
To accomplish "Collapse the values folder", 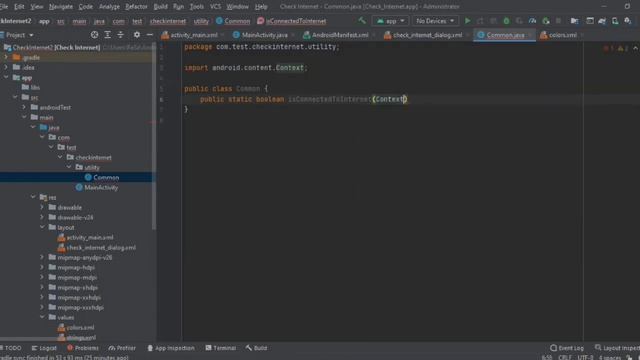I will point(42,317).
